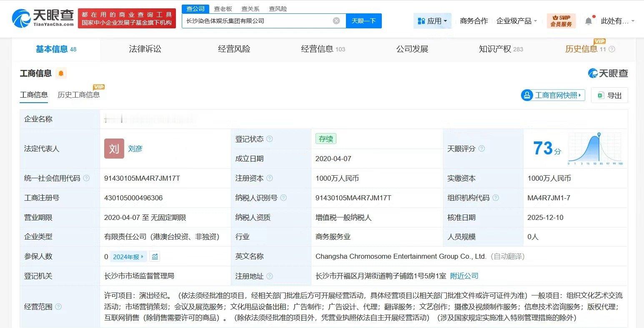
Task: Switch to the 知识产权 tab
Action: 501,49
